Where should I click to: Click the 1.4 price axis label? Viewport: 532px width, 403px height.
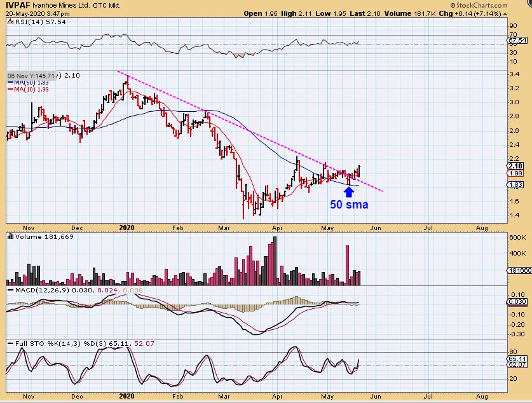click(514, 215)
